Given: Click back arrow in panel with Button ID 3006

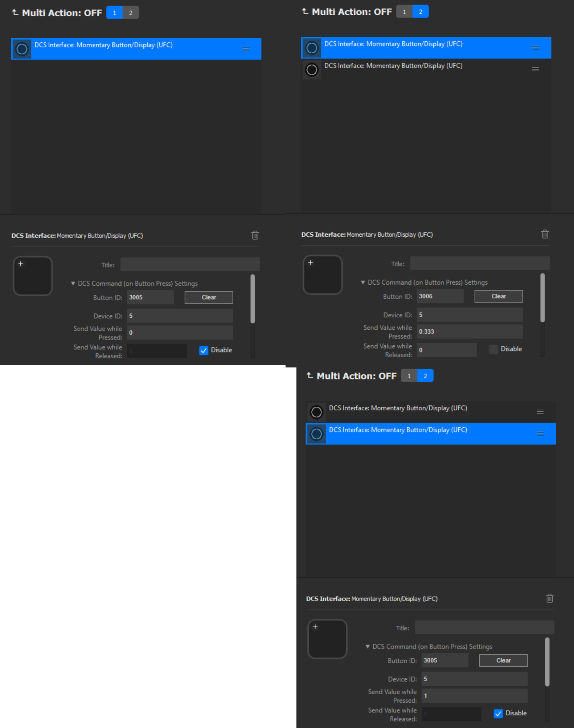Looking at the screenshot, I should pos(305,11).
